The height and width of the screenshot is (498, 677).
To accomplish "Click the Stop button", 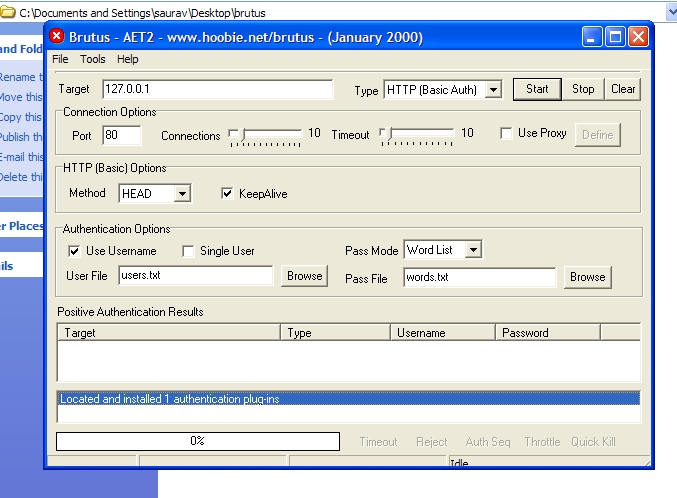I will pos(583,89).
